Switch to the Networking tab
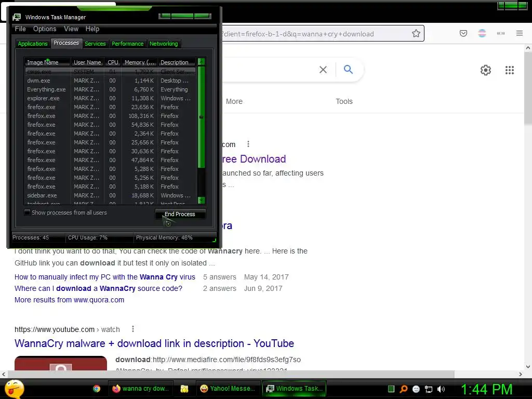 [164, 44]
